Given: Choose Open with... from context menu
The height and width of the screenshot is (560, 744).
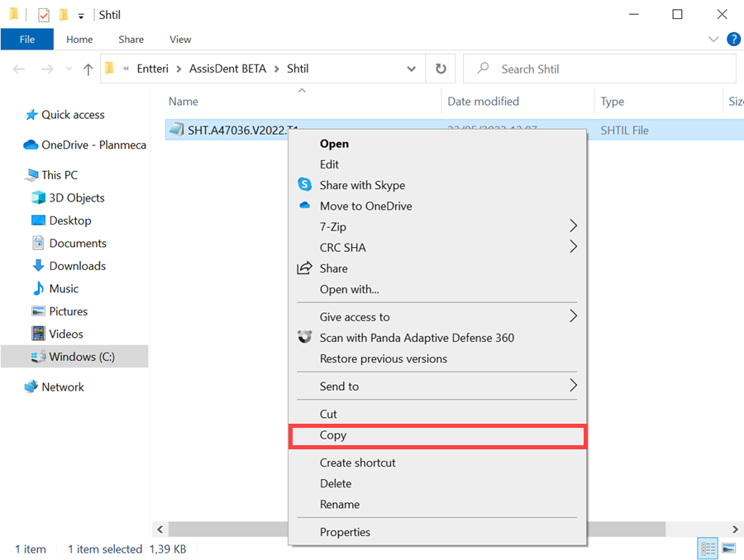Looking at the screenshot, I should point(437,289).
